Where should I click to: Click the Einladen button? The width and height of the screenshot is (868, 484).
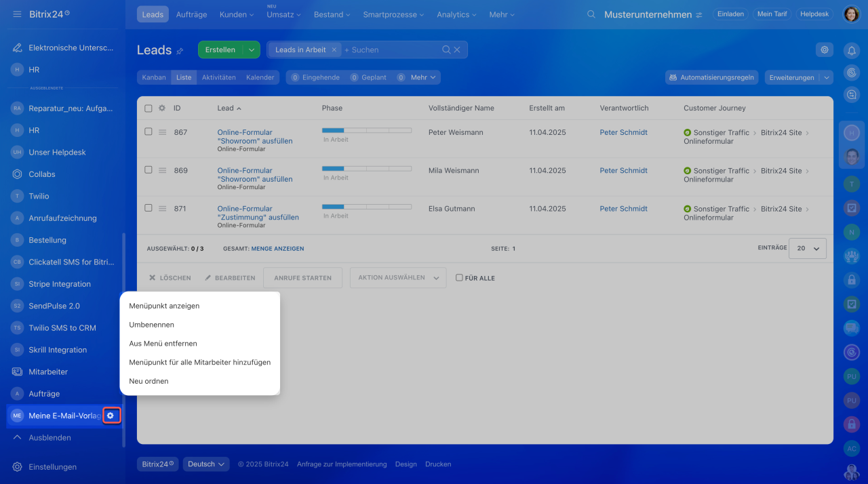click(730, 14)
